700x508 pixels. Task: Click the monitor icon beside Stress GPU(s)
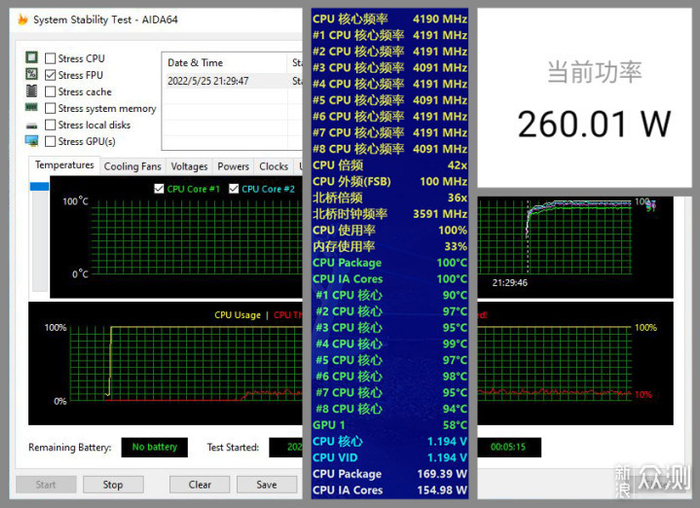click(32, 141)
